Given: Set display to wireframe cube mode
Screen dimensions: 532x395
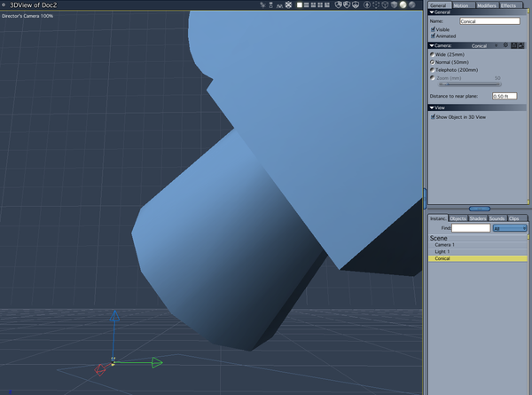Looking at the screenshot, I should tap(385, 4).
